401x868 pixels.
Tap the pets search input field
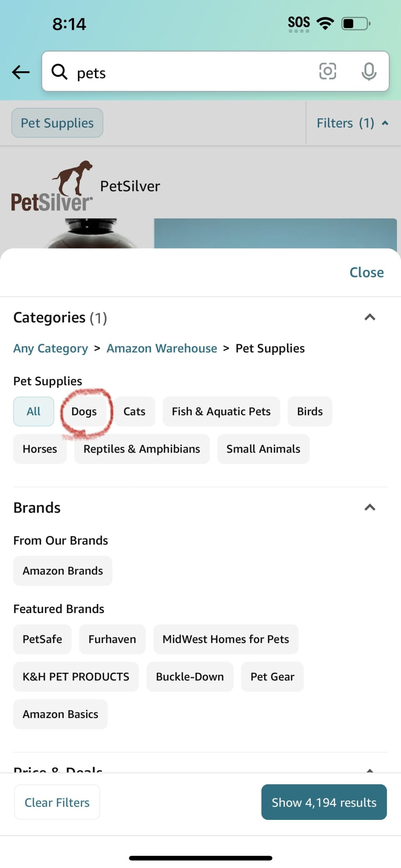190,72
